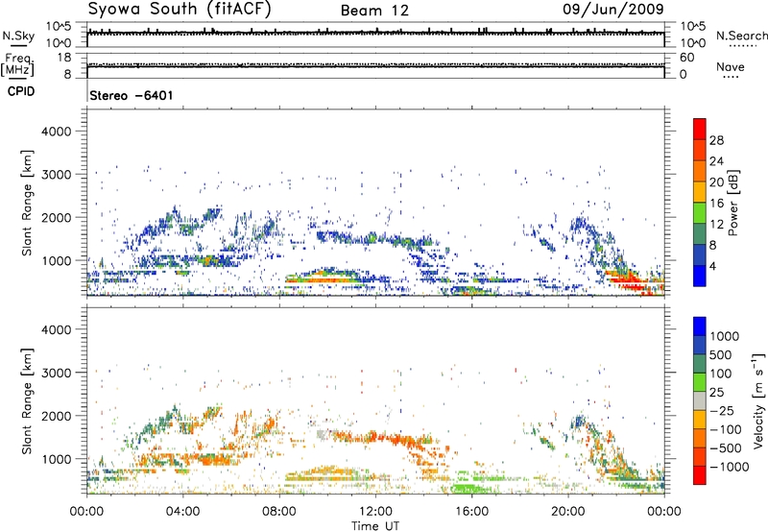Click the date "09/Jun/2009"
Image resolution: width=768 pixels, height=532 pixels.
point(612,9)
